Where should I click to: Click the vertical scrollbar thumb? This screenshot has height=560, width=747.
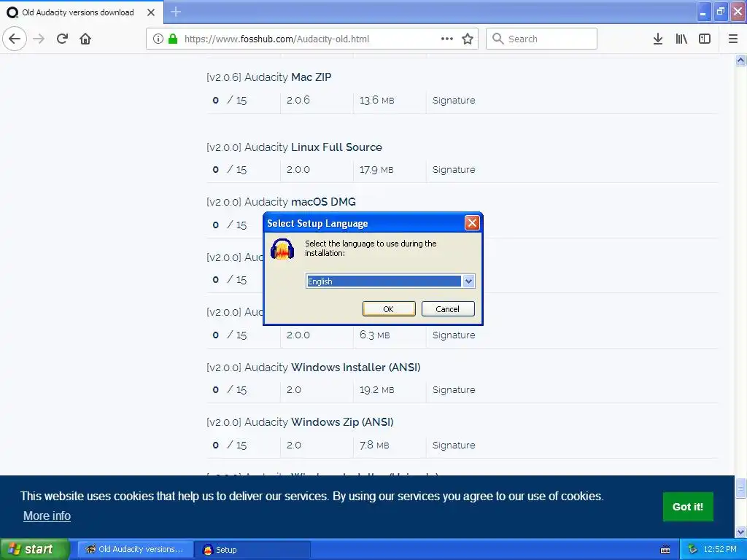coord(740,488)
